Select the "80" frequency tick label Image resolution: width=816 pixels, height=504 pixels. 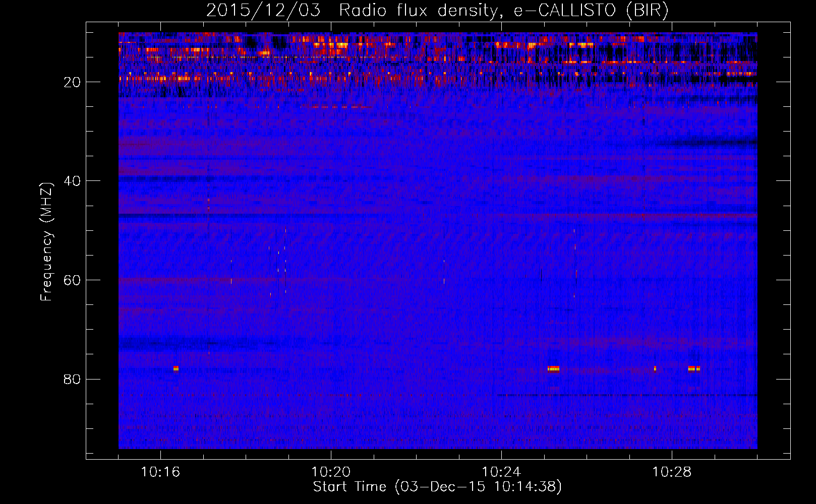(x=72, y=379)
